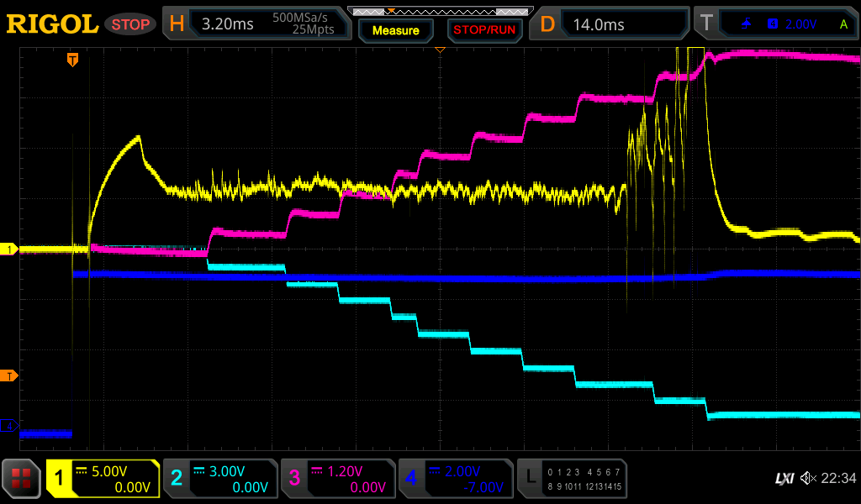Toggle channel 3 with 1.20V scale
The image size is (861, 504).
337,479
